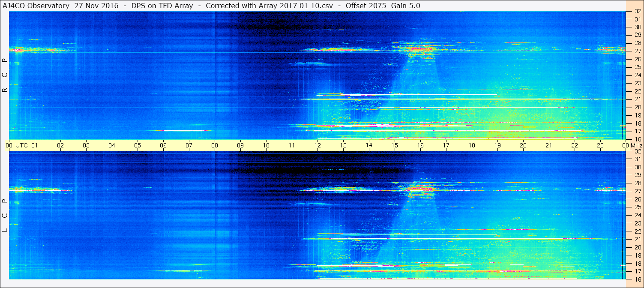The height and width of the screenshot is (288, 644).
Task: Select the 18 hour mark on UTC axis
Action: (x=472, y=145)
